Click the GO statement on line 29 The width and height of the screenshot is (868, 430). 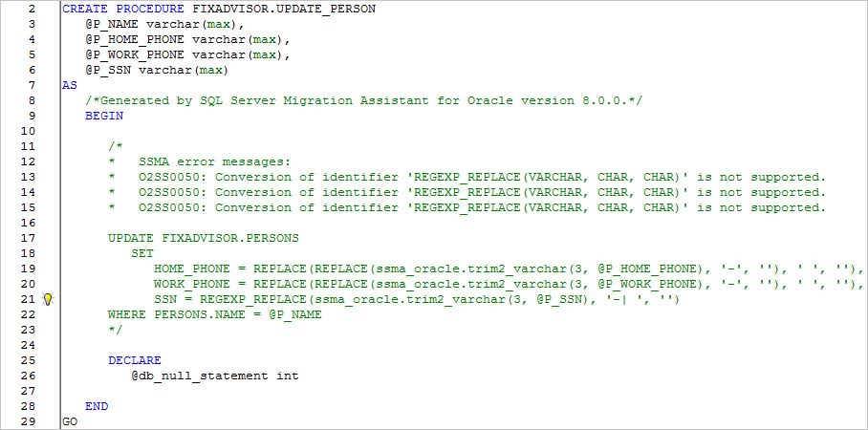tap(70, 421)
